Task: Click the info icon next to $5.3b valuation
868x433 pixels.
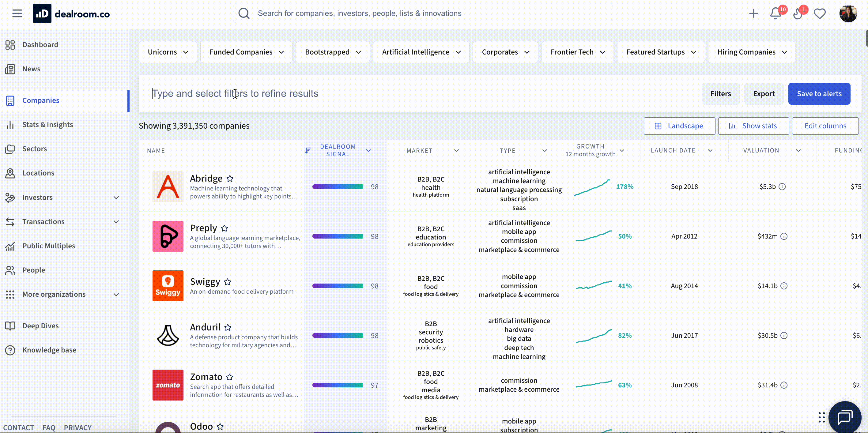Action: [782, 187]
